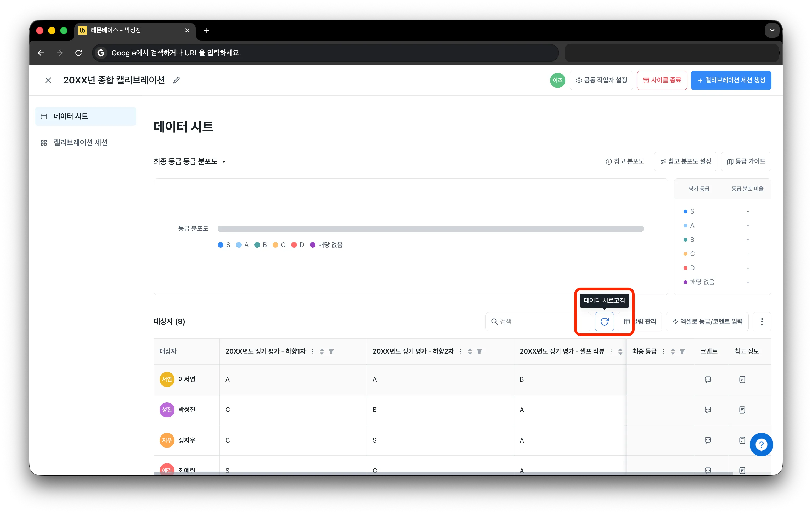Create a new 캘리브레이션 세션

point(731,80)
